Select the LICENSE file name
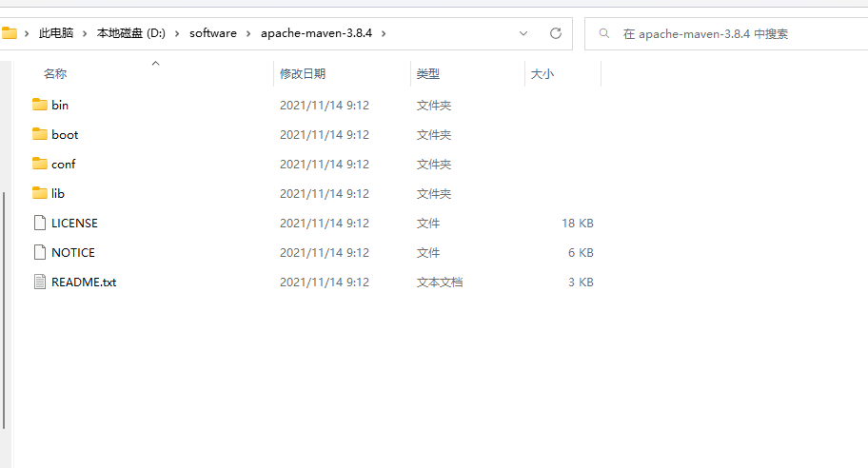The height and width of the screenshot is (468, 868). pyautogui.click(x=74, y=223)
